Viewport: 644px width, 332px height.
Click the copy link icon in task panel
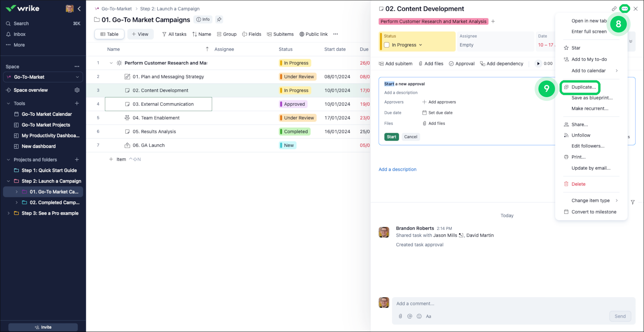point(614,9)
